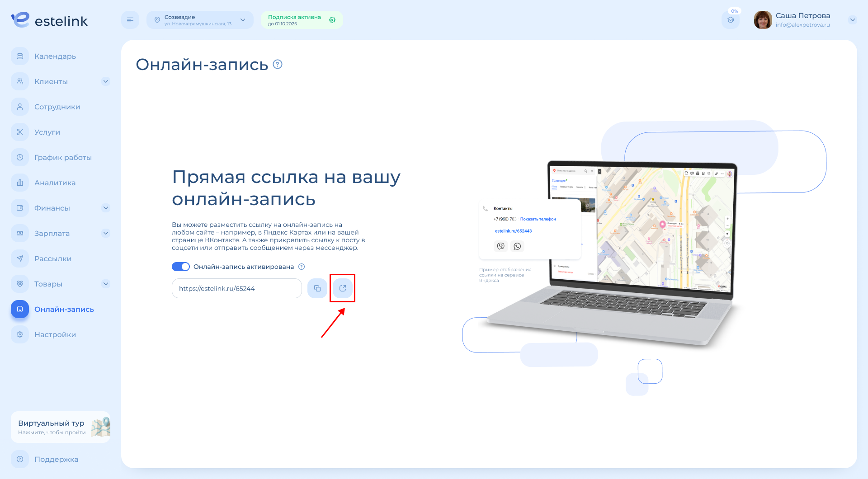Viewport: 868px width, 479px height.
Task: Start the Виртуальный тур card
Action: click(x=61, y=427)
